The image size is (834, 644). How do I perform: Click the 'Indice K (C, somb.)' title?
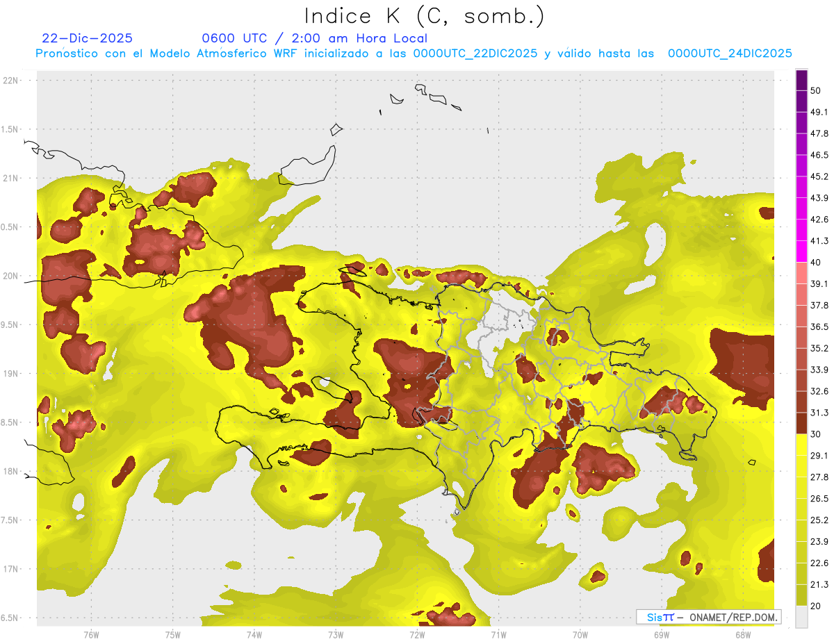[425, 16]
